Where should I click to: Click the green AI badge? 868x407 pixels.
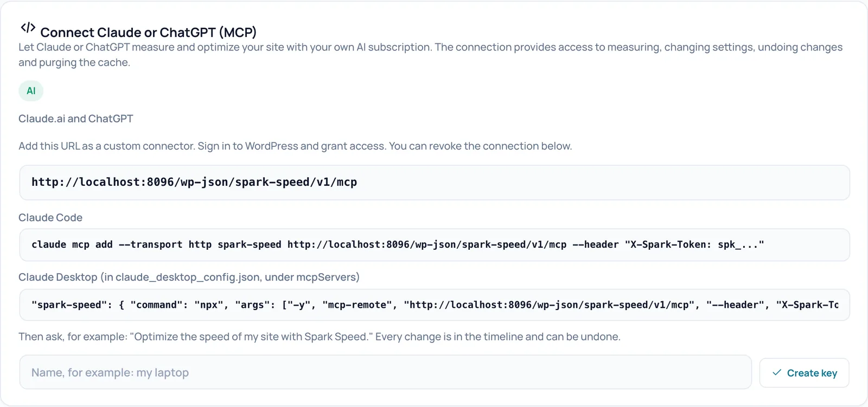(31, 91)
